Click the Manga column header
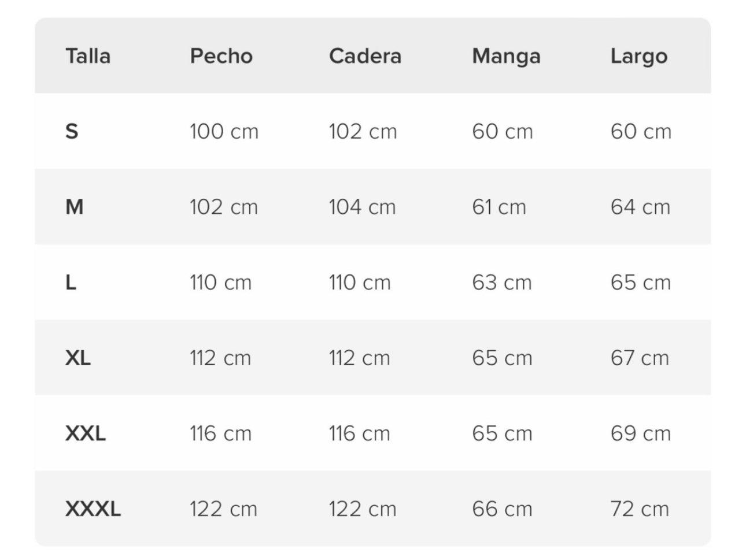This screenshot has height=560, width=746. [506, 56]
